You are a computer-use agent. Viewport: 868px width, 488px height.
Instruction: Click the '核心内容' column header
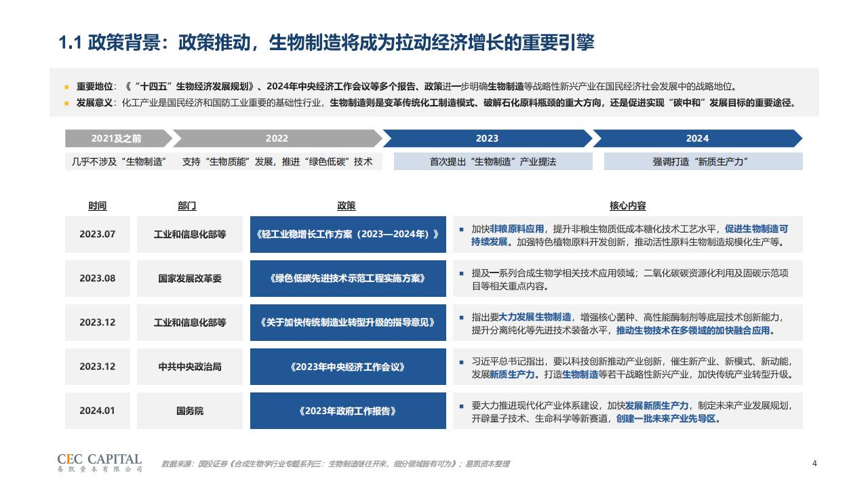(627, 205)
